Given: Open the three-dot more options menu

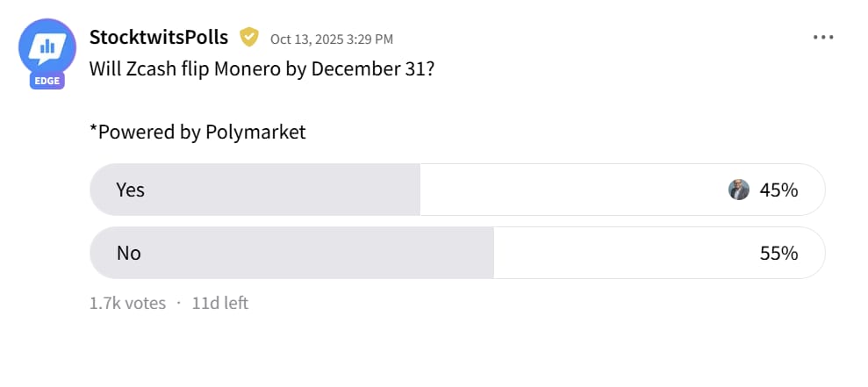Looking at the screenshot, I should click(822, 38).
